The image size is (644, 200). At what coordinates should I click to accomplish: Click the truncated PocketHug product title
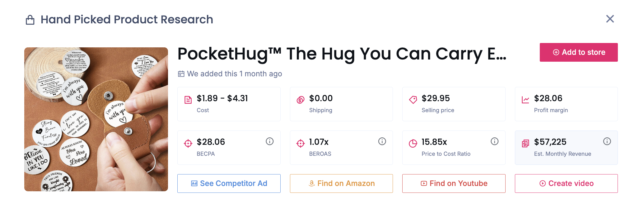(342, 54)
